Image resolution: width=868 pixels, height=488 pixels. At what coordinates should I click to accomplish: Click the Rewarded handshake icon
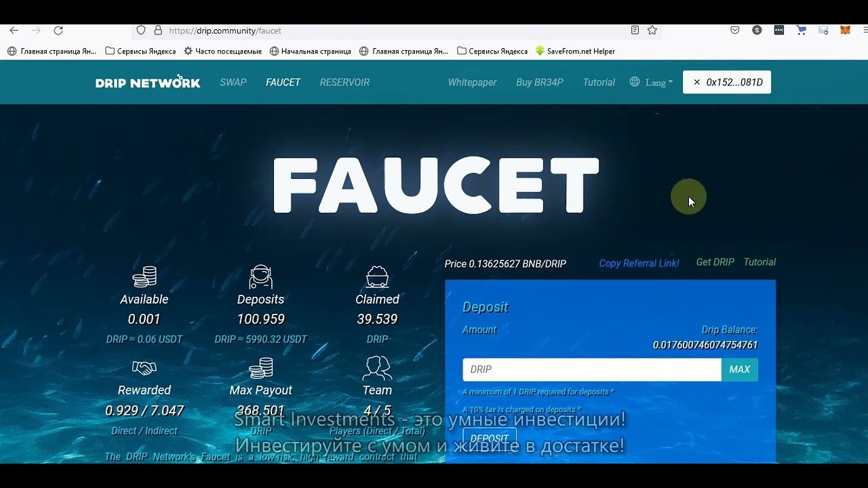[x=144, y=368]
